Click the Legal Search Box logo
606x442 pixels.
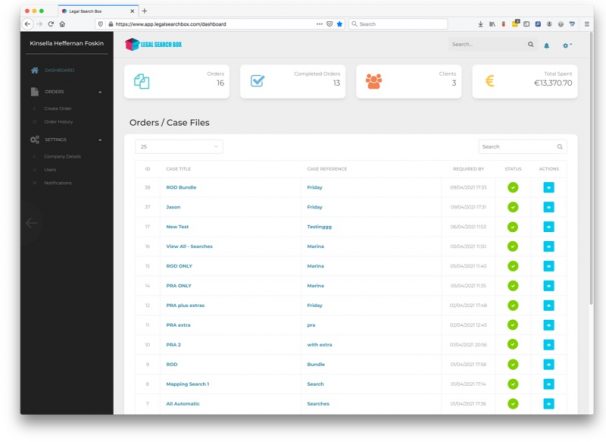coord(153,44)
